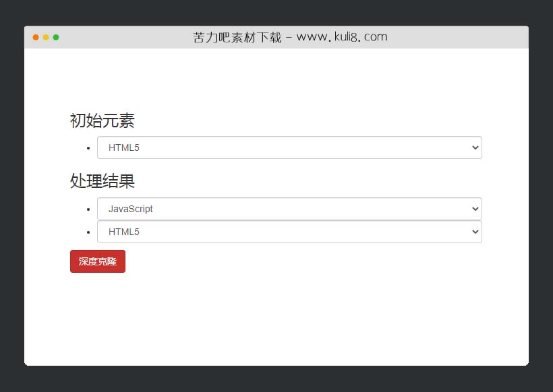Open the HTML5 dropdown under 初始元素
This screenshot has height=392, width=553.
(289, 147)
